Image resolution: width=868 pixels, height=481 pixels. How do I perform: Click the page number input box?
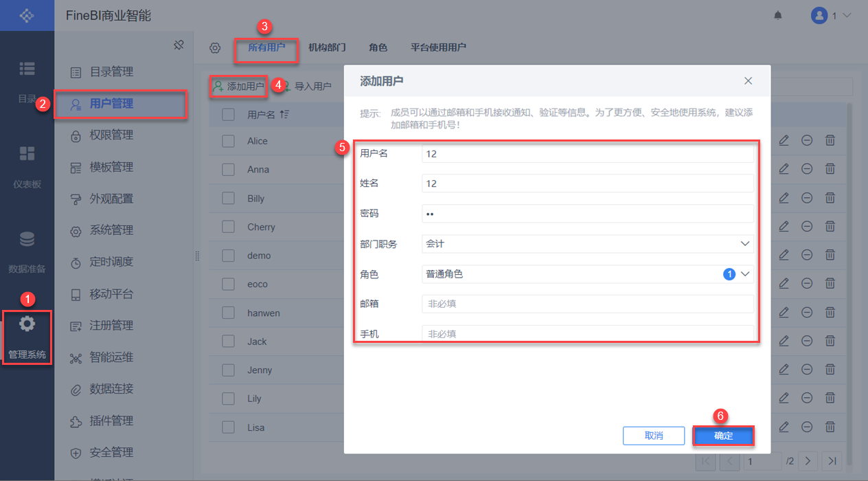point(763,460)
